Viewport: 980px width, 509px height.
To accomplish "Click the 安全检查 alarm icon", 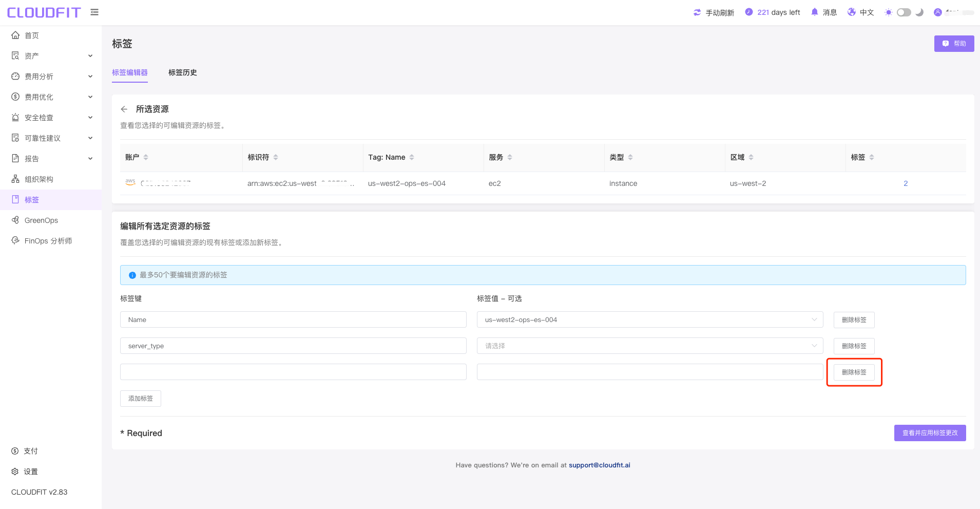I will pos(15,117).
